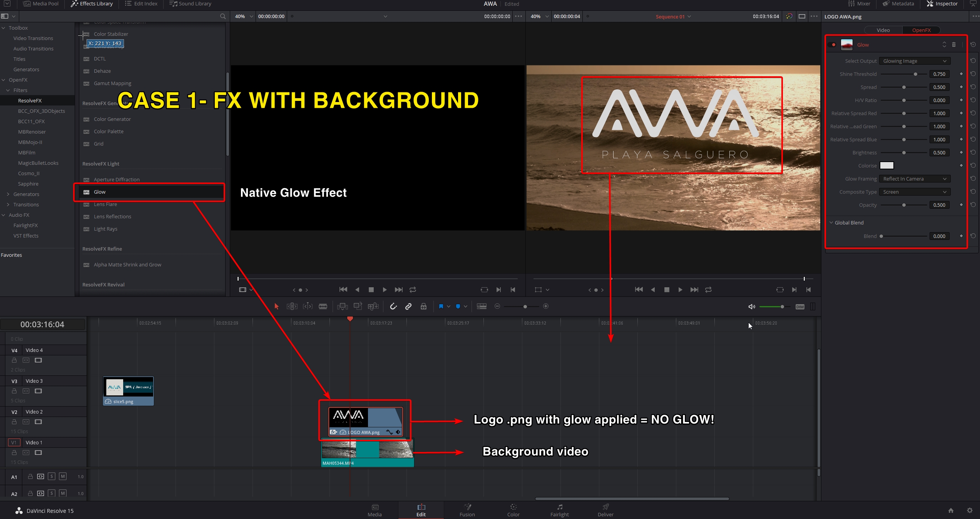Toggle loop playback in source viewer
The height and width of the screenshot is (519, 980).
point(413,290)
